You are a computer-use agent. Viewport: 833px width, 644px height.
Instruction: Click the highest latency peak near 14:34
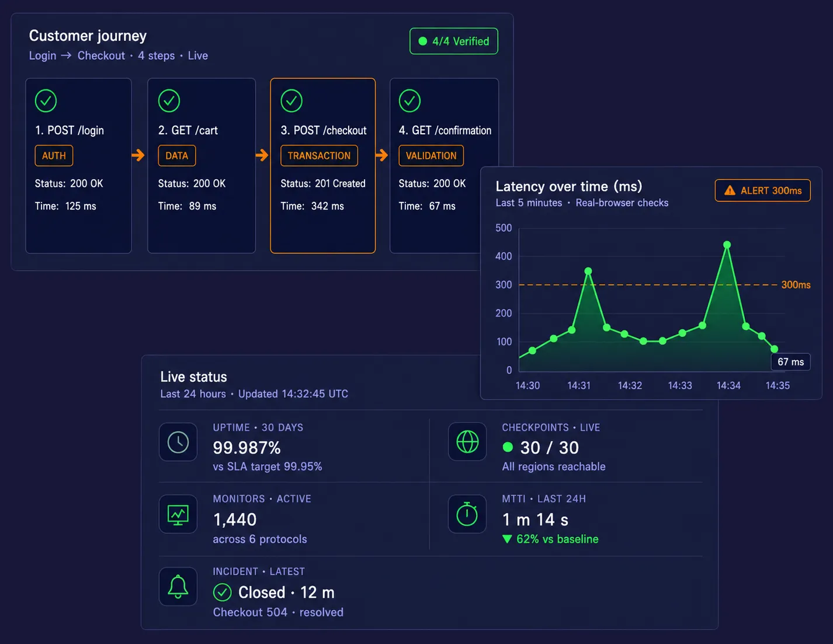pos(727,245)
